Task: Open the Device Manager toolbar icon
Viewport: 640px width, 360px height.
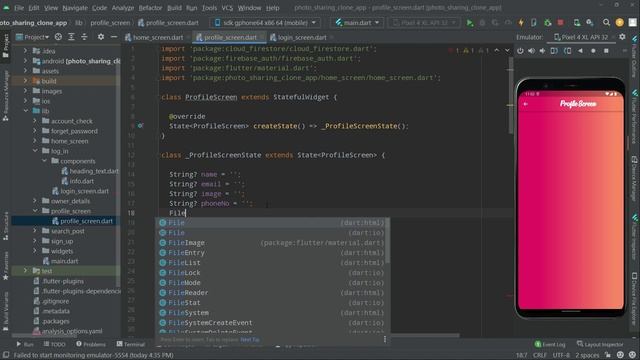Action: tap(577, 23)
